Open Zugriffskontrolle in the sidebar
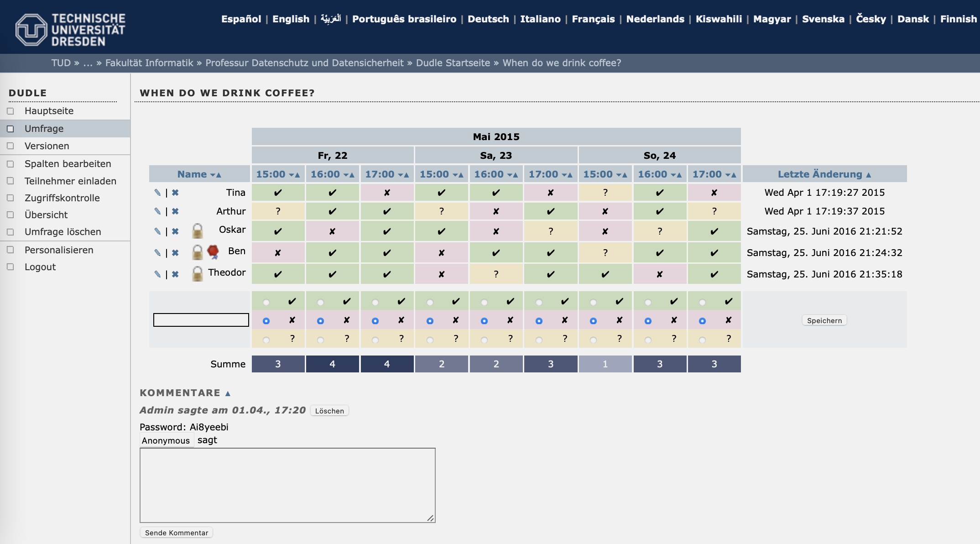This screenshot has width=980, height=544. tap(62, 198)
